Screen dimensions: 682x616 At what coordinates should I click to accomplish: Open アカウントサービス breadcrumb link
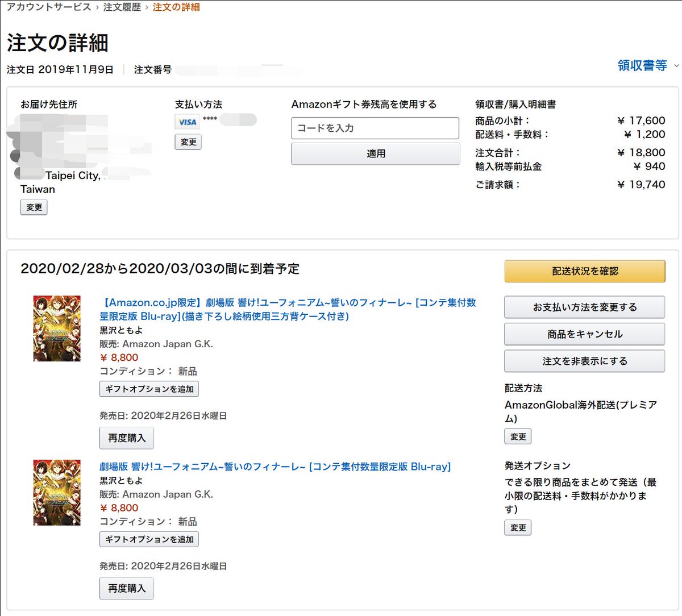(x=48, y=7)
